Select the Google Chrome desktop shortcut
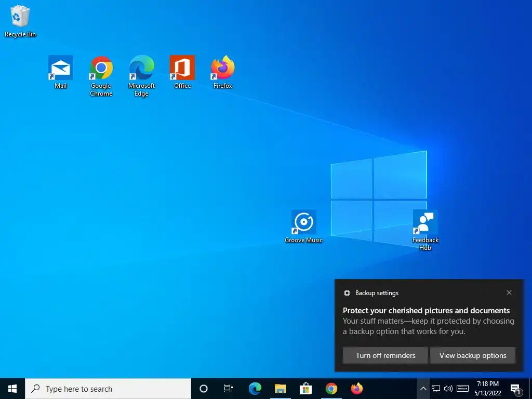 (x=101, y=76)
